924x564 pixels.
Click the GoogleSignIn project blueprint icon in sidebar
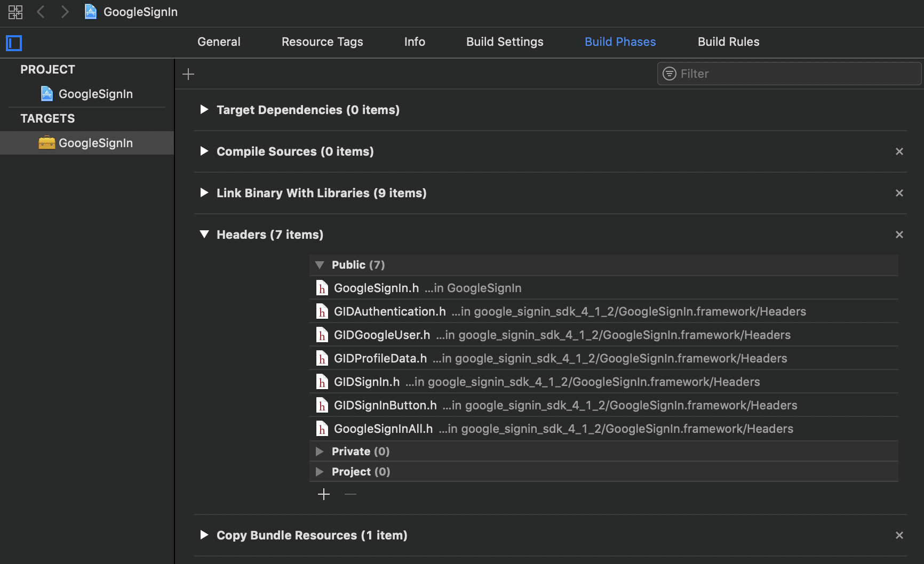click(47, 94)
